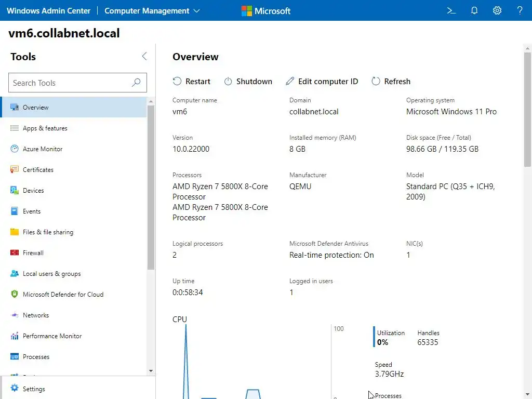Screen dimensions: 532x399
Task: Click the Files & file sharing folder icon
Action: (14, 232)
